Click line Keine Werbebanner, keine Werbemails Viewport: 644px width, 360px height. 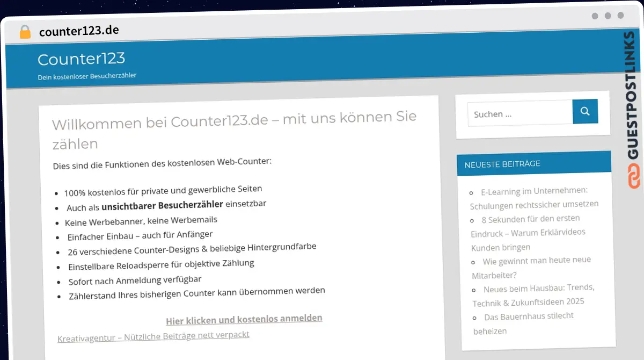coord(141,221)
